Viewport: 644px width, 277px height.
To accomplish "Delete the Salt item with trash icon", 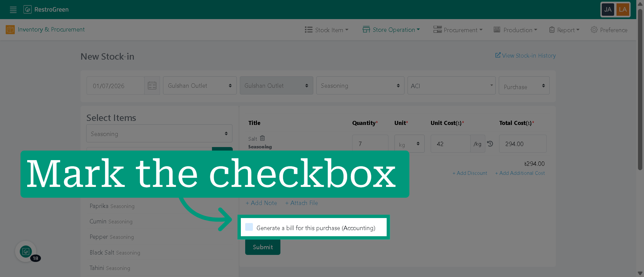I will click(262, 138).
